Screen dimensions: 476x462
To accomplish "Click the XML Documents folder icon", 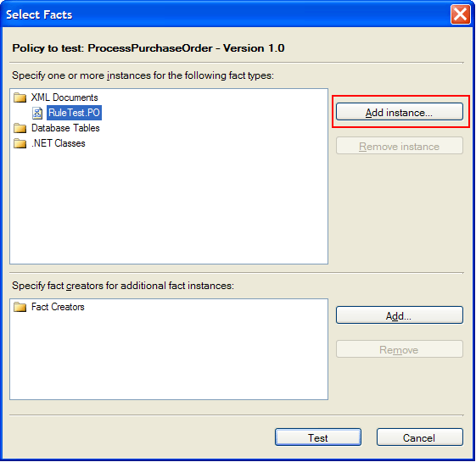I will 20,97.
